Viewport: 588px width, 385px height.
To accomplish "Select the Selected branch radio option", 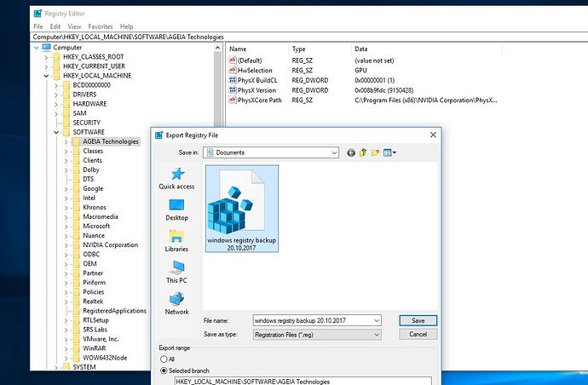I will 164,371.
